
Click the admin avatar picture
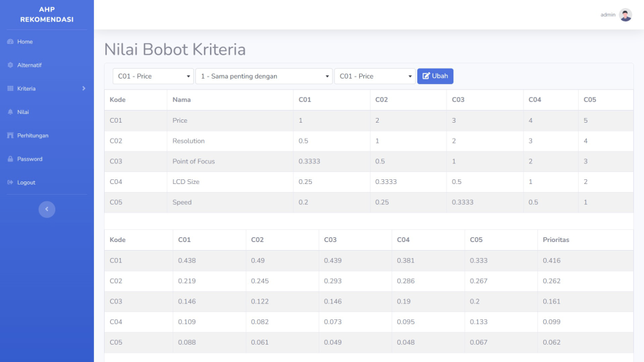pos(625,15)
